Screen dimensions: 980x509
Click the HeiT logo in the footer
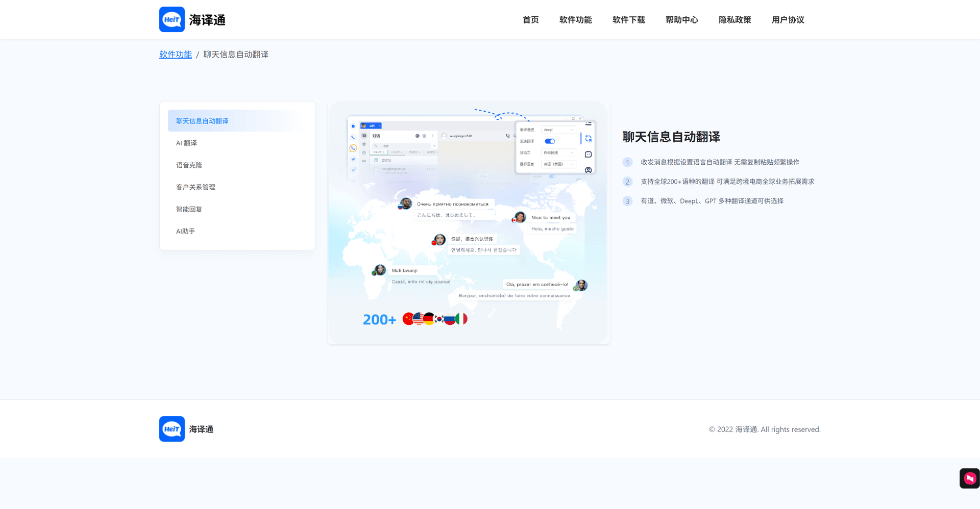172,429
